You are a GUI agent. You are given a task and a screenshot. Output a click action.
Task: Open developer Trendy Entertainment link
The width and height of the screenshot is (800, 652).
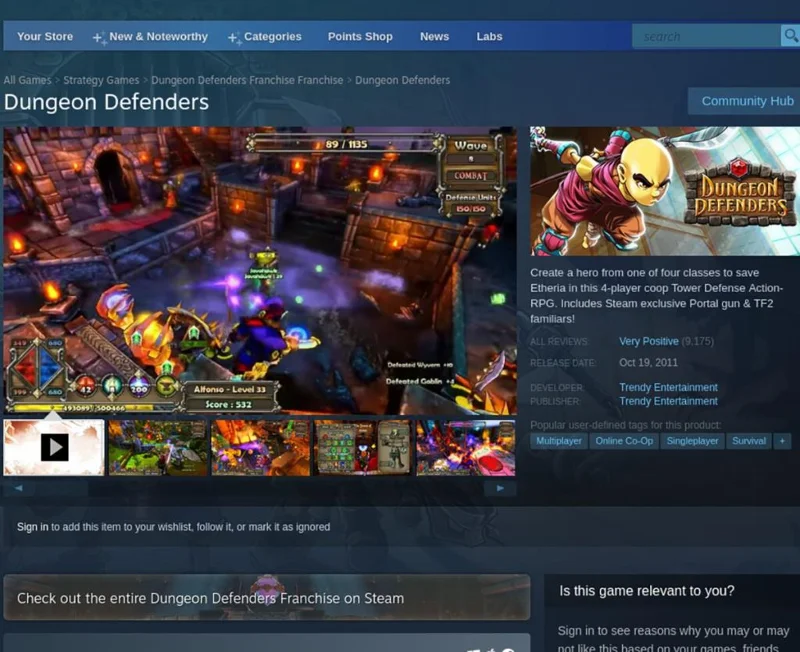pos(668,387)
